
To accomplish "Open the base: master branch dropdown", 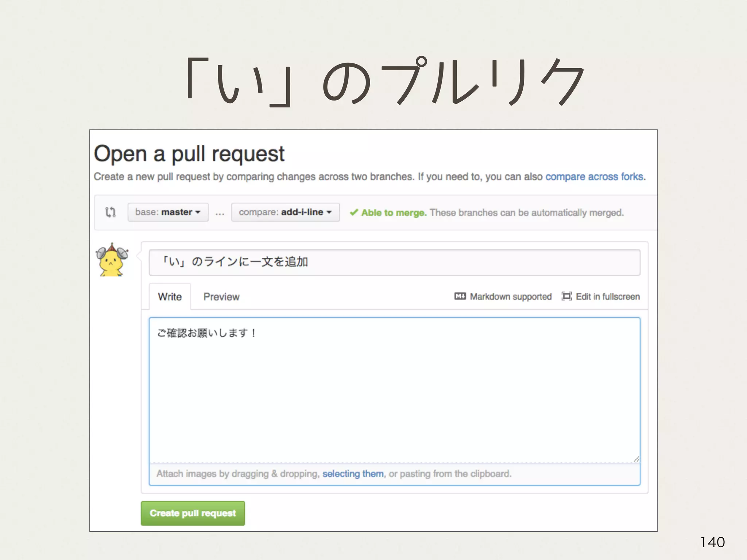I will 168,212.
